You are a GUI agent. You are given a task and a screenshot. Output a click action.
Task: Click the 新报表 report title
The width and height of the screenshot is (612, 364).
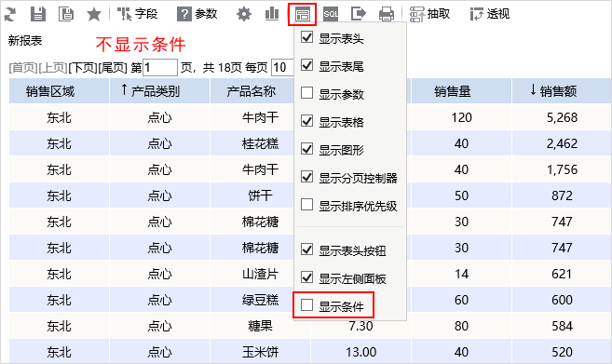click(25, 41)
